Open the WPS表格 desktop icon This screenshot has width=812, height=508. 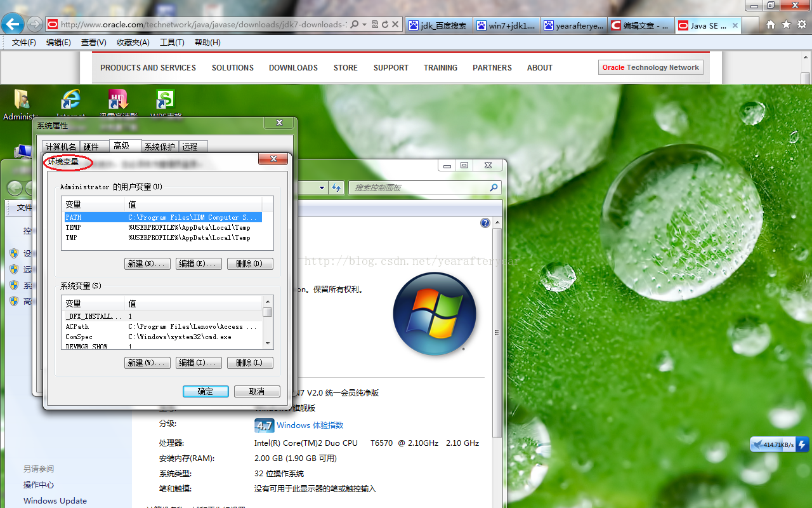click(166, 104)
